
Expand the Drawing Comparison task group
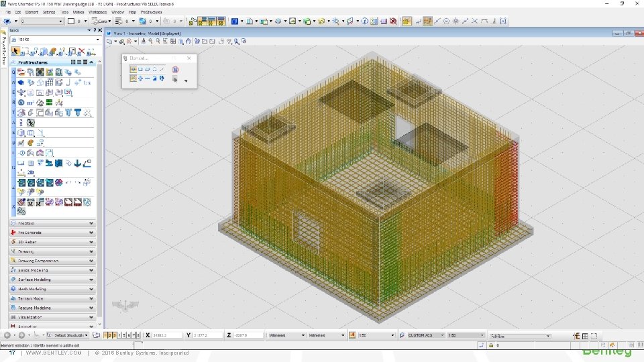[52, 261]
